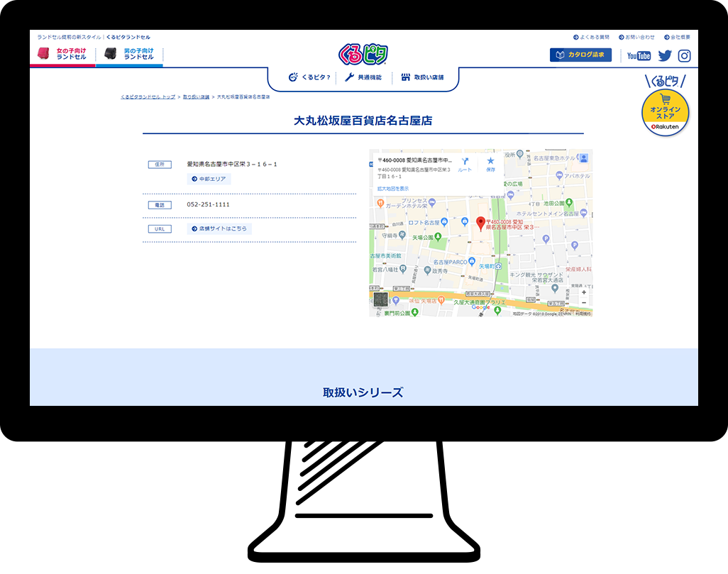Click the アパホテル marker on map

[559, 175]
